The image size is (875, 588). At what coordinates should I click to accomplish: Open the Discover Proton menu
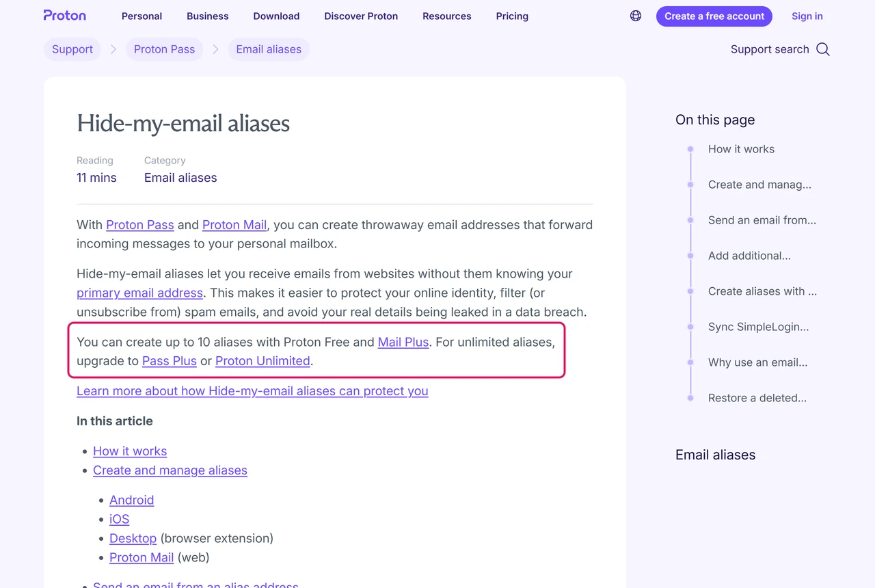(x=361, y=16)
